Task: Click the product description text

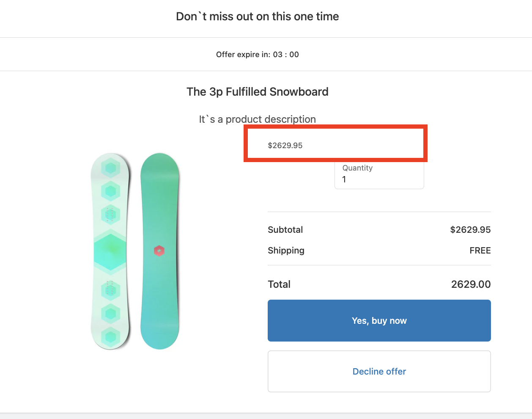Action: pyautogui.click(x=257, y=119)
